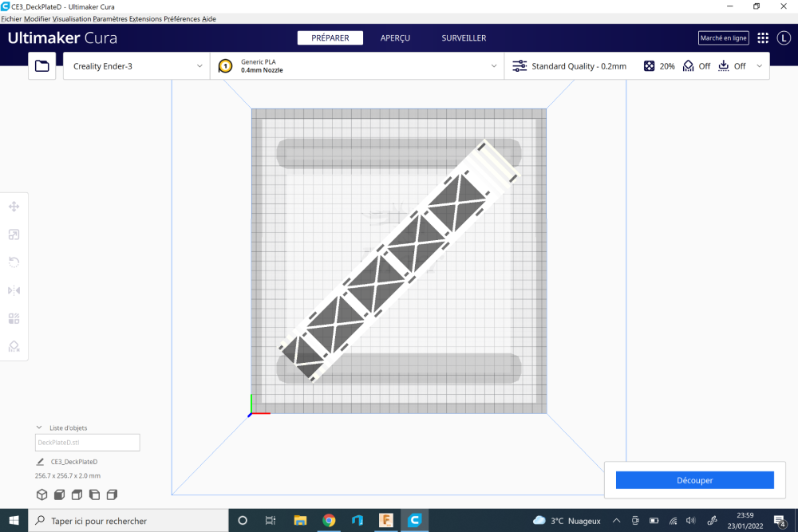Open File Explorer from the taskbar
Image resolution: width=798 pixels, height=532 pixels.
(x=300, y=520)
